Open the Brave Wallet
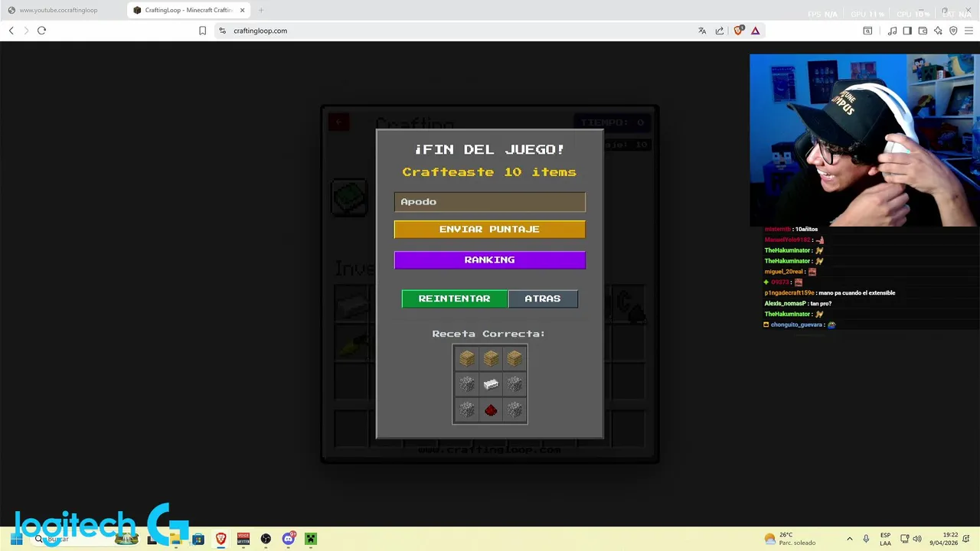 click(x=923, y=31)
